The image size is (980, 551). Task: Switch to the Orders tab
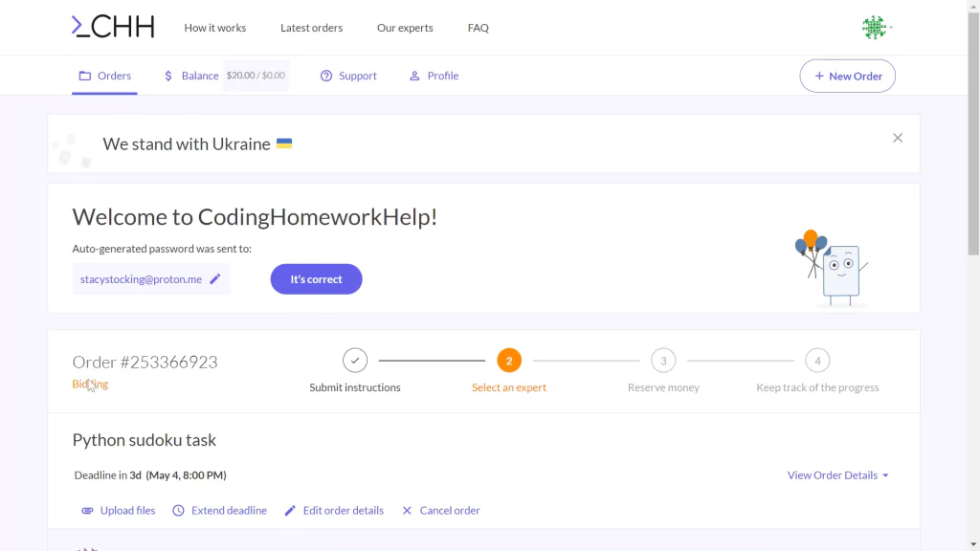point(104,76)
